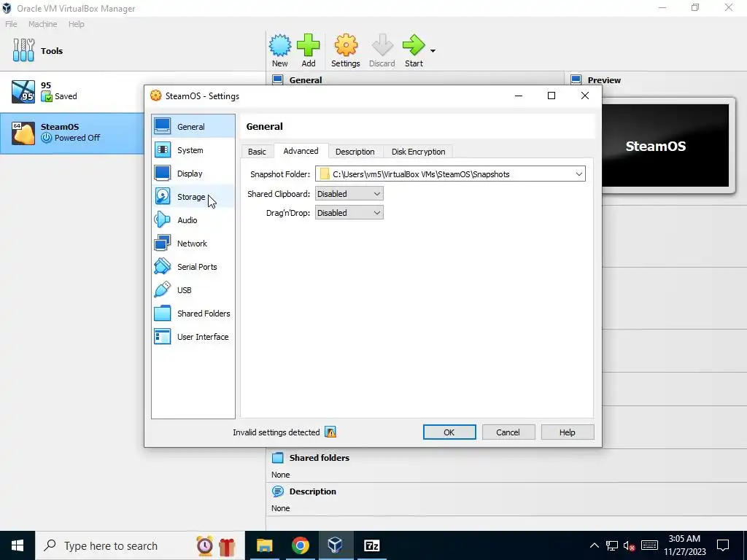
Task: Open the Shared Folders settings category
Action: coord(193,314)
